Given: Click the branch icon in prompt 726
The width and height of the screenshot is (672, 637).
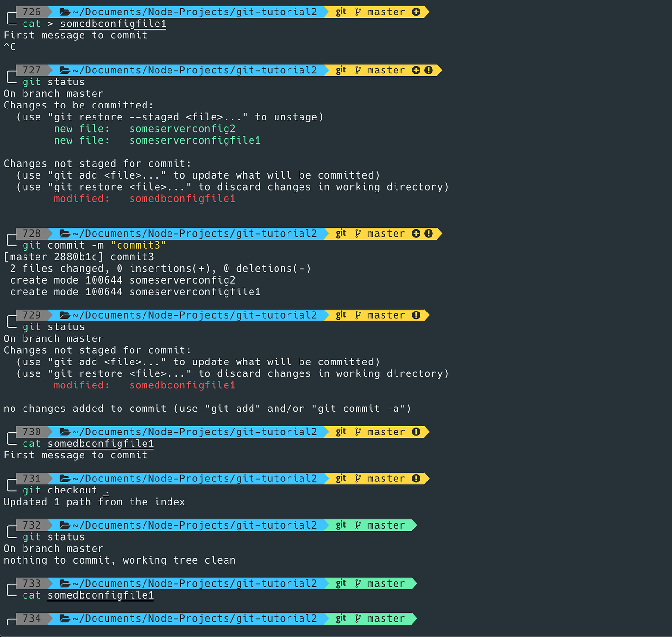Looking at the screenshot, I should pos(358,12).
